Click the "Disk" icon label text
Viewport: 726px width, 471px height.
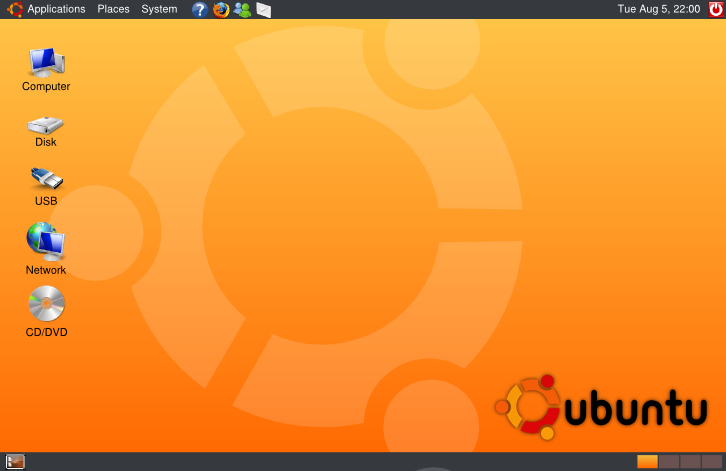pyautogui.click(x=45, y=142)
